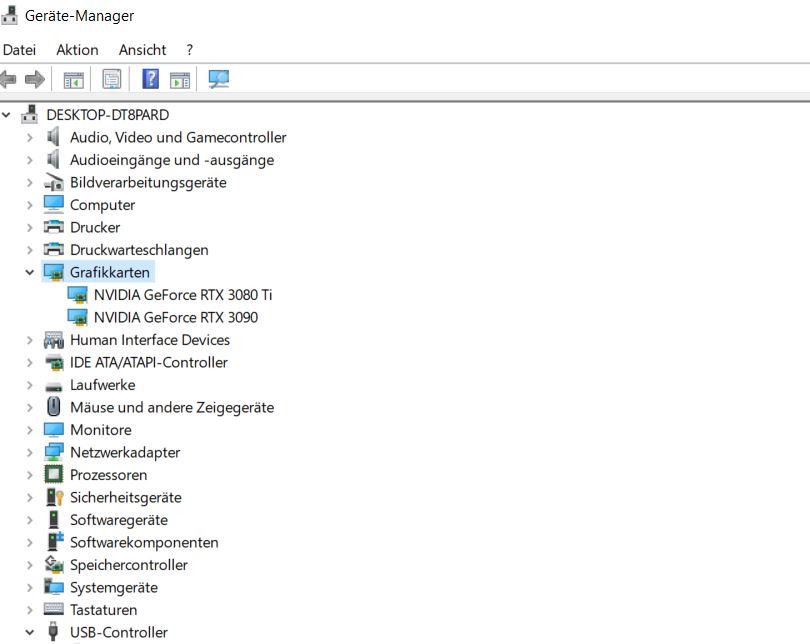Image resolution: width=810 pixels, height=644 pixels.
Task: Toggle the console tree pane icon
Action: tap(73, 80)
